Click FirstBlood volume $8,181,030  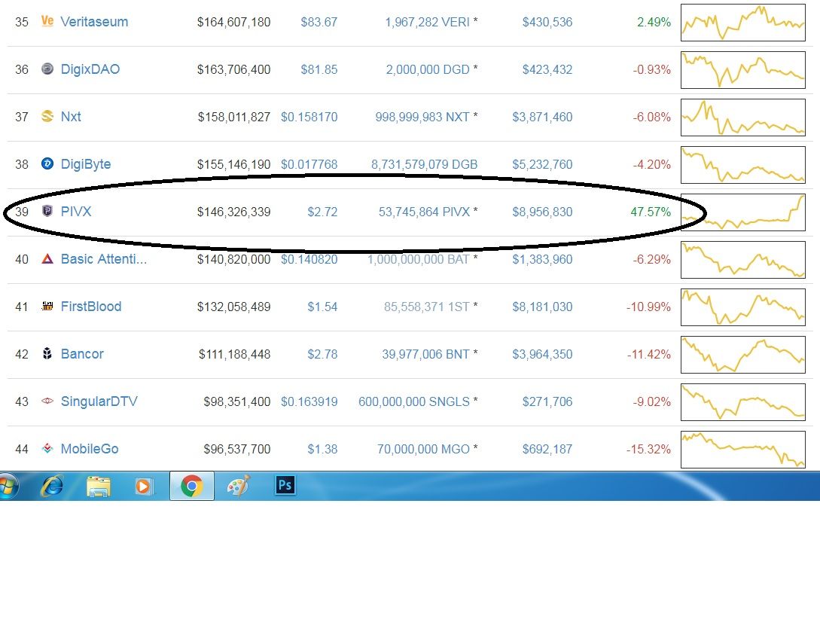pyautogui.click(x=542, y=307)
